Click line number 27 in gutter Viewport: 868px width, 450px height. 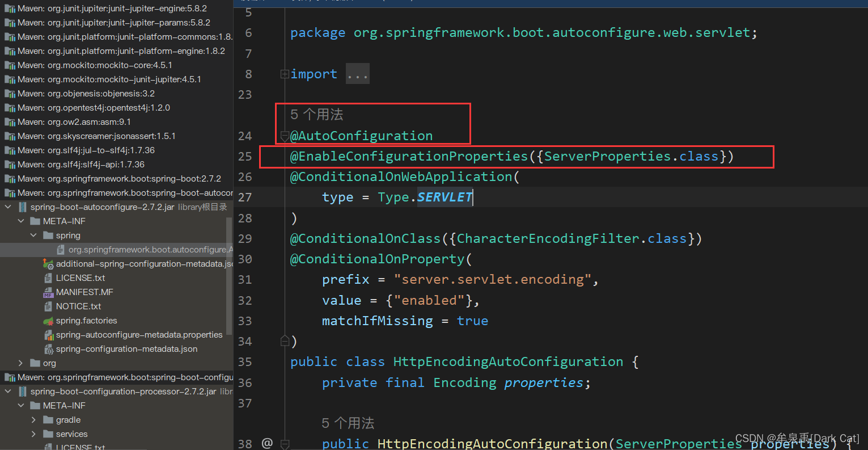point(245,197)
